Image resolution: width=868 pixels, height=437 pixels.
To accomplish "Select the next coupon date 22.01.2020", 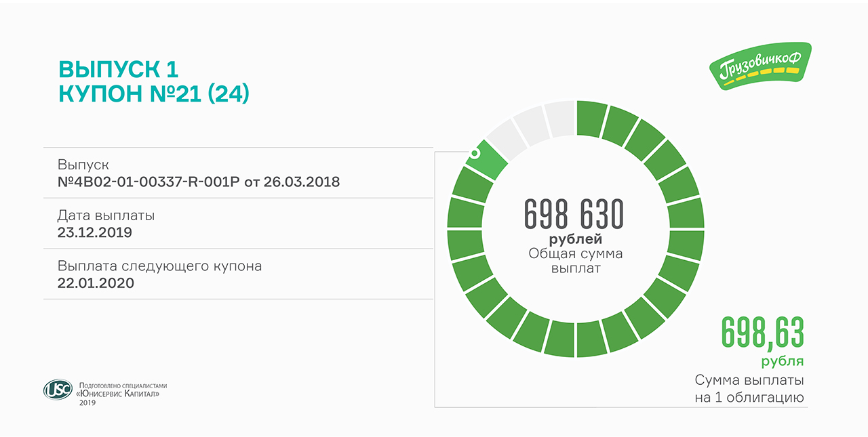I will [96, 283].
